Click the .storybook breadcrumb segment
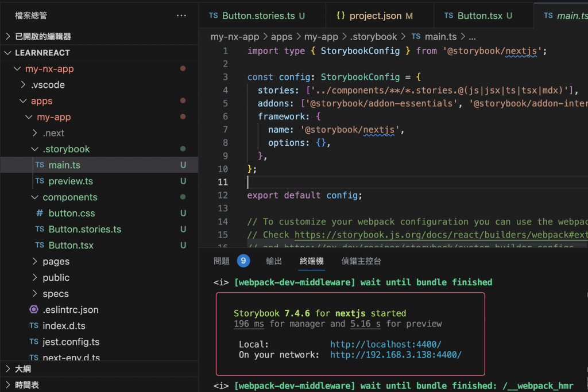Image resolution: width=588 pixels, height=392 pixels. click(x=373, y=36)
